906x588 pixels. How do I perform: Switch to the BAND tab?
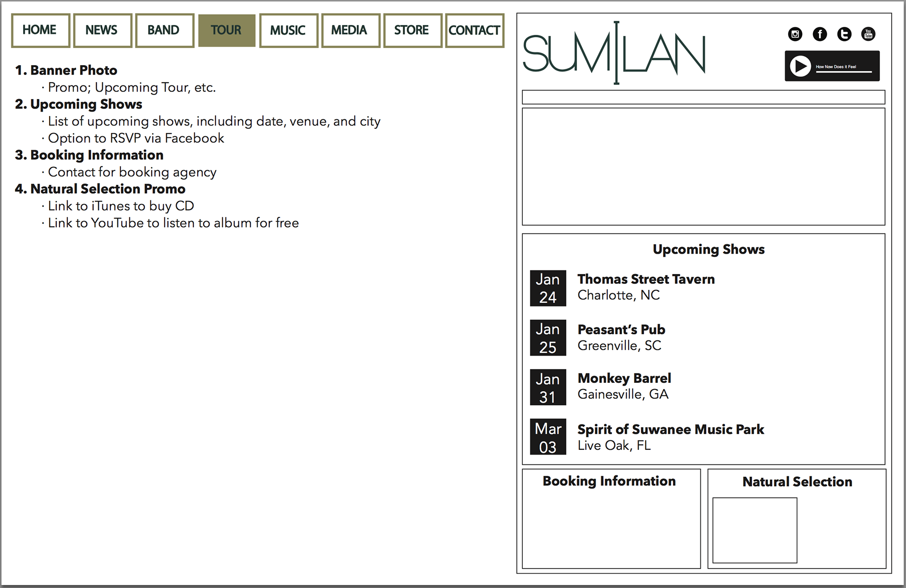point(164,30)
